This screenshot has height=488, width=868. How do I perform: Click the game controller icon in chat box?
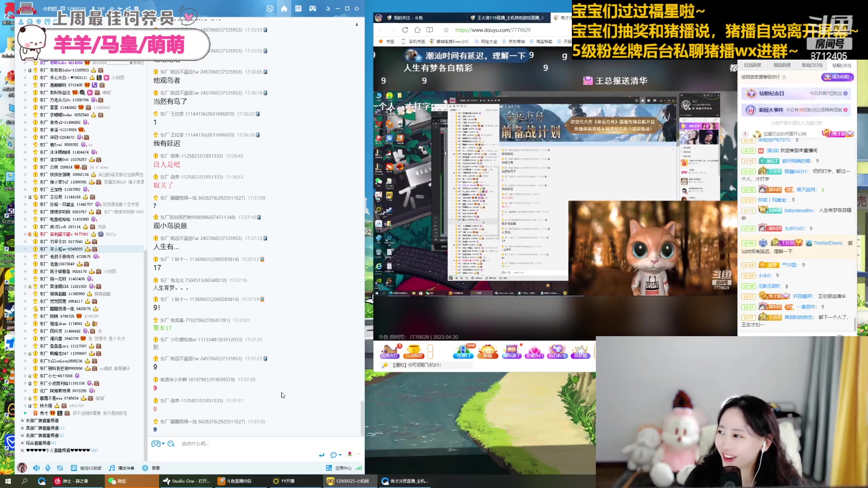coord(156,444)
